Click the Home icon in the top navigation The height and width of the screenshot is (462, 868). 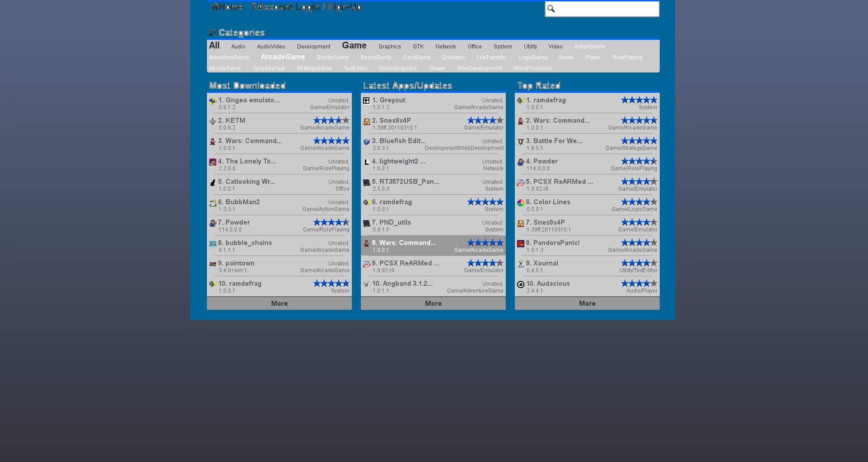215,7
